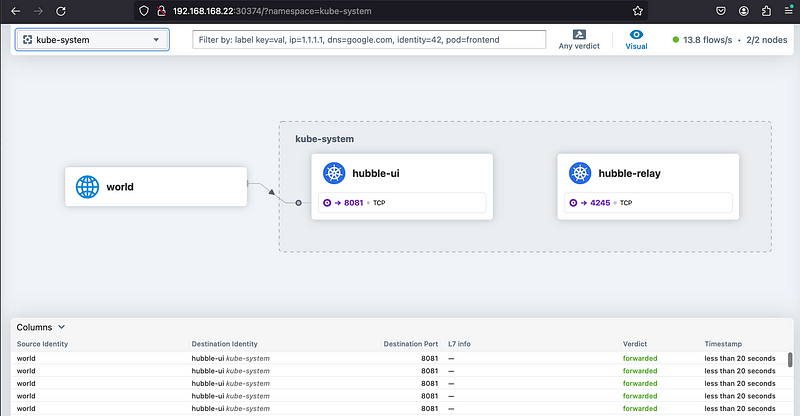The image size is (800, 416).
Task: Click the shield tracking protection icon
Action: click(x=146, y=11)
